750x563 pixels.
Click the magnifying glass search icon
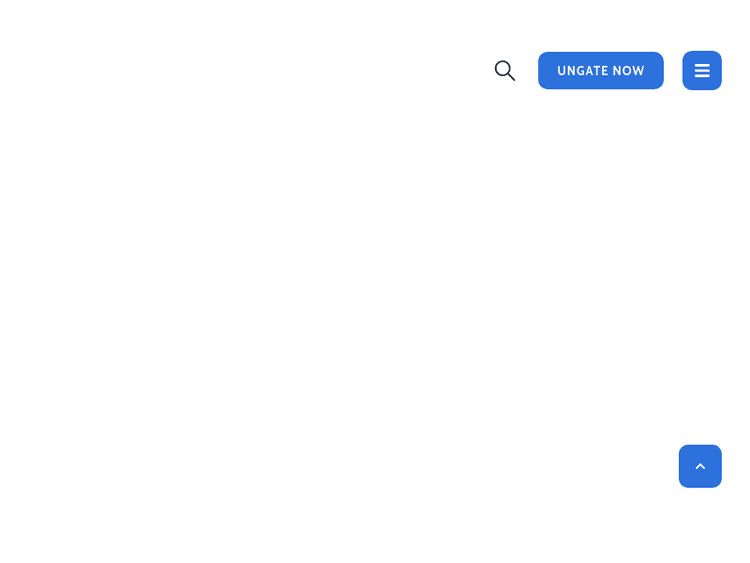pos(505,71)
